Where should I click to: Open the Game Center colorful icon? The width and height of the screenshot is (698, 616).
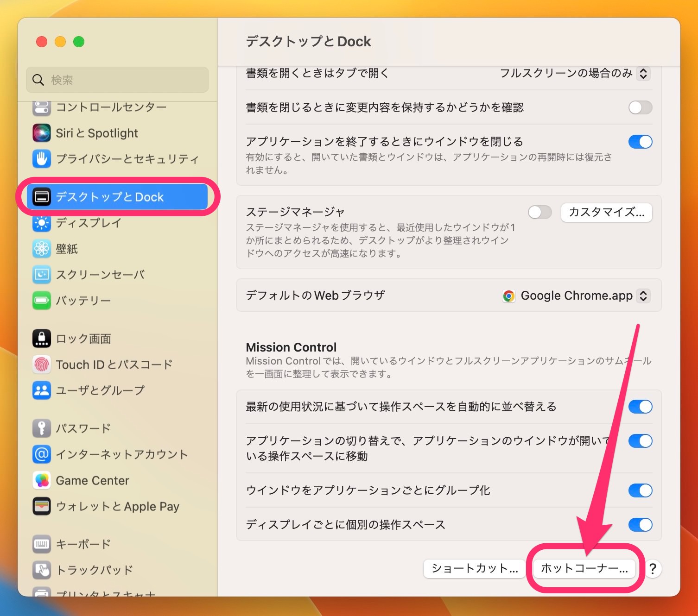42,480
